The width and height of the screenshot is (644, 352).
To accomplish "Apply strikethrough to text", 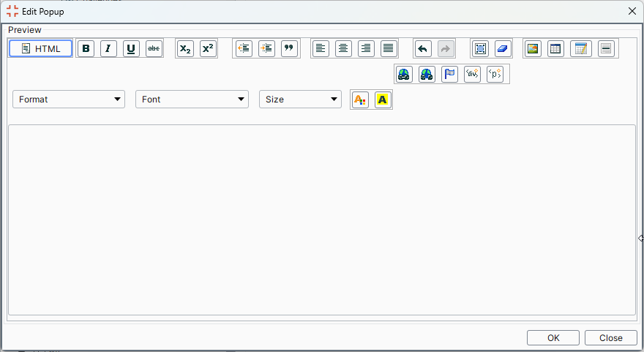I will click(x=154, y=49).
